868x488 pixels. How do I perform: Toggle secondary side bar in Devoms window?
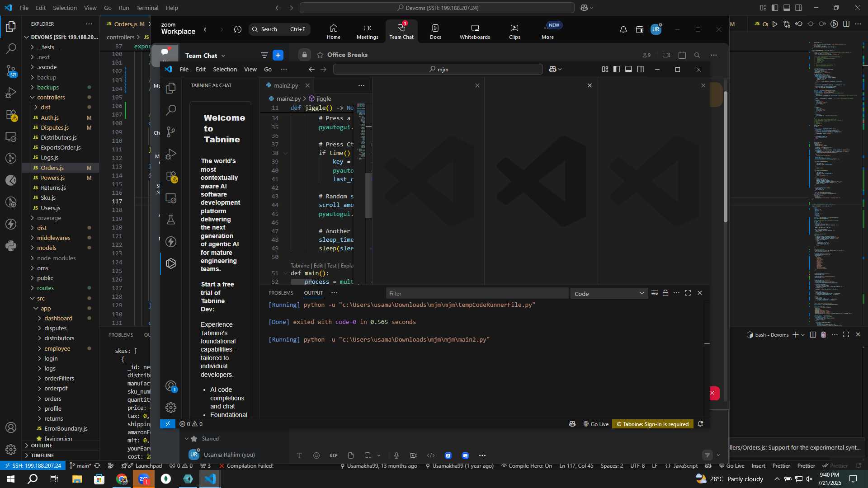point(799,8)
